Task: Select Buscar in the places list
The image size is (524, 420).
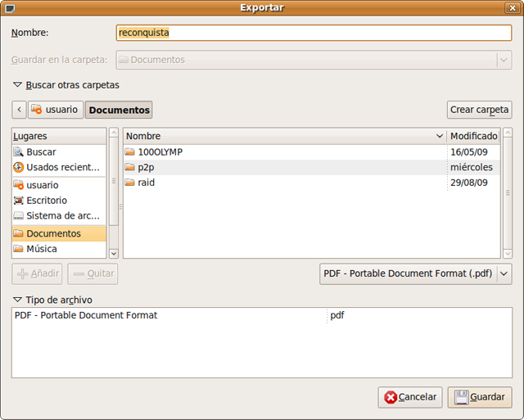Action: point(41,151)
